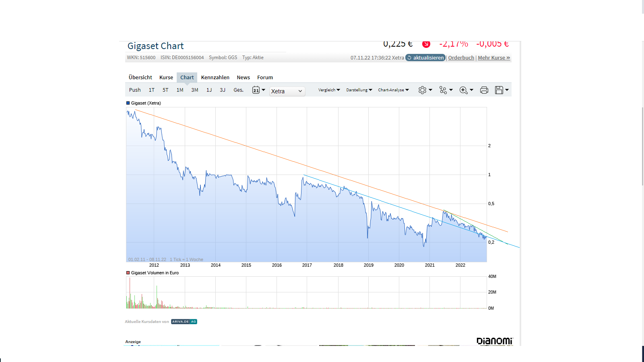
Task: Click the -0,005 € change value
Action: (x=493, y=44)
